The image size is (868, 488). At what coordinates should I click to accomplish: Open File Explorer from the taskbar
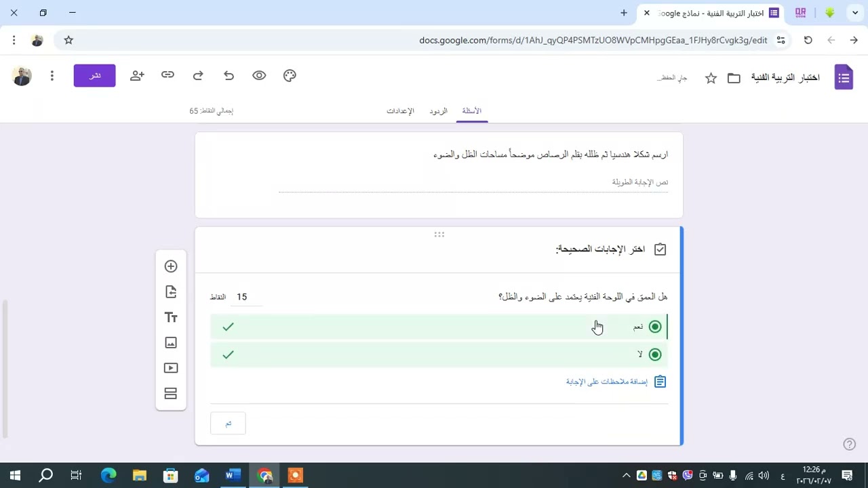[x=140, y=475]
